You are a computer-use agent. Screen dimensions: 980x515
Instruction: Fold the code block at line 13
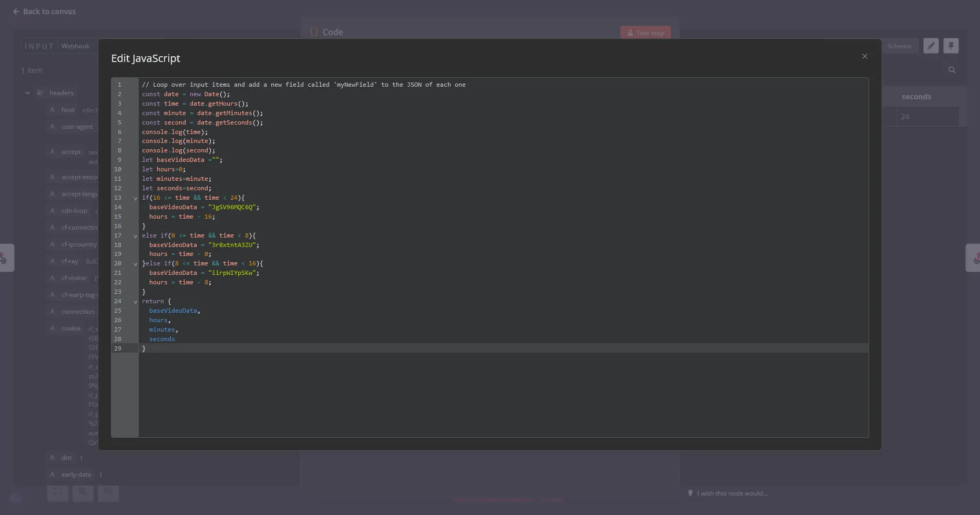(135, 199)
